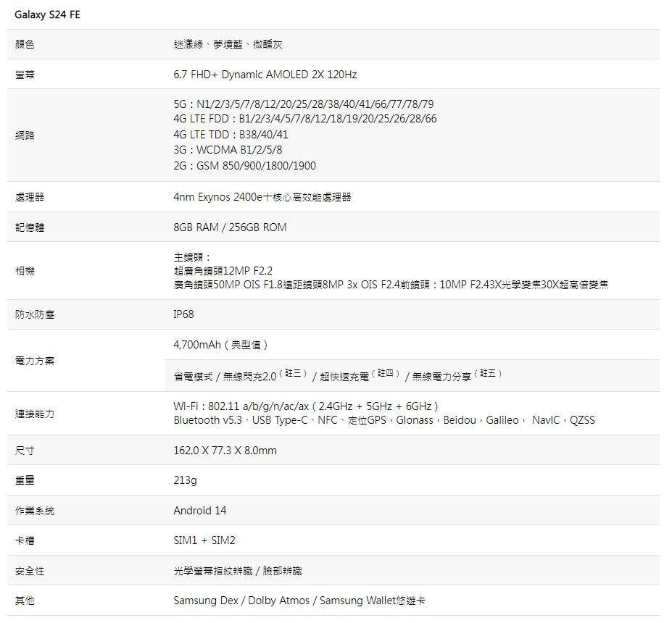Click the 主鏡頭 heading line
Screen dimensions: 672x623
point(191,257)
